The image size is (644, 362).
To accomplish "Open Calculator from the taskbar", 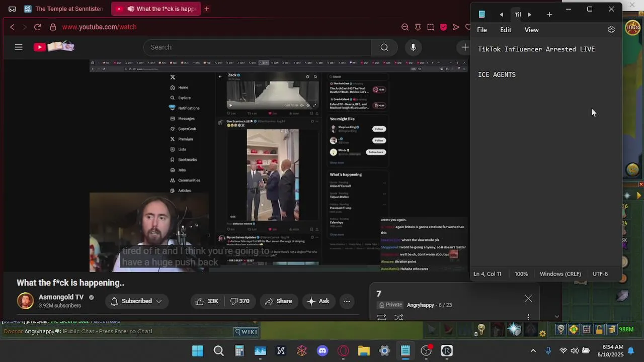I will pyautogui.click(x=239, y=351).
